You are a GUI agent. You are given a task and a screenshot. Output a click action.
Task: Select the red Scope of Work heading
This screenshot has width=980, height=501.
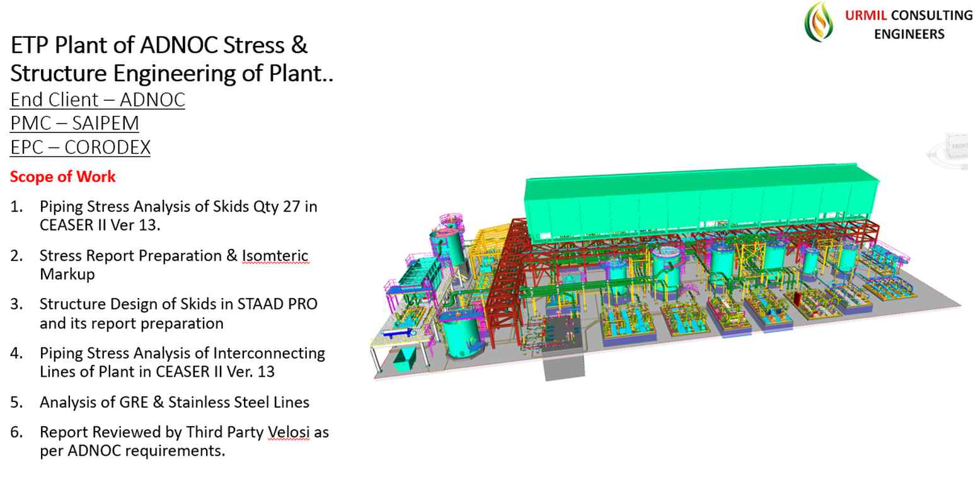pos(62,177)
